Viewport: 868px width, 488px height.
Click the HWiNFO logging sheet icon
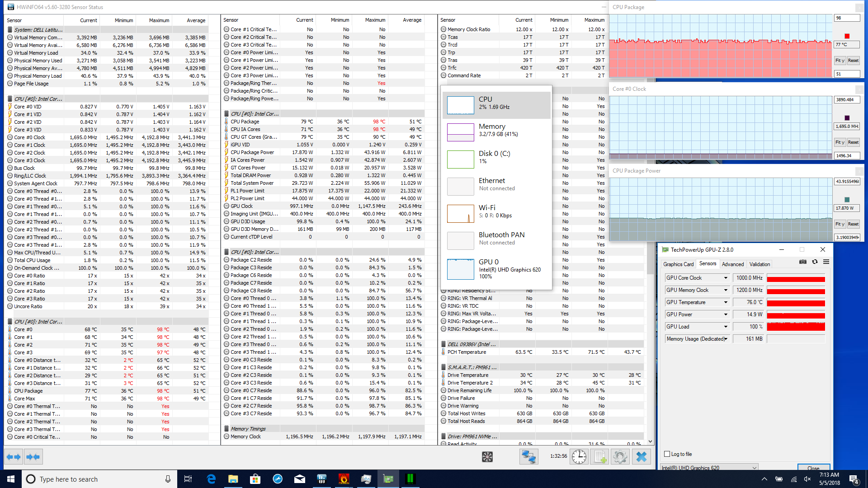click(x=600, y=457)
